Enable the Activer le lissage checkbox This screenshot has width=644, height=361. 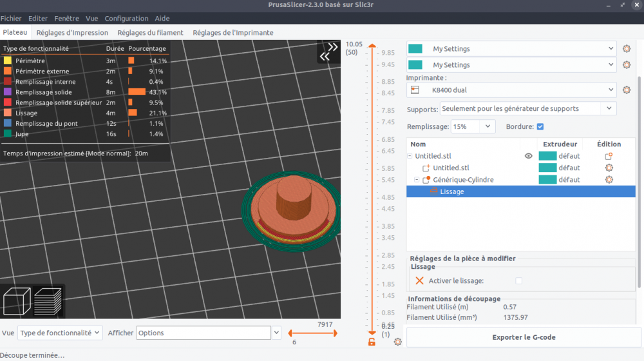tap(518, 281)
